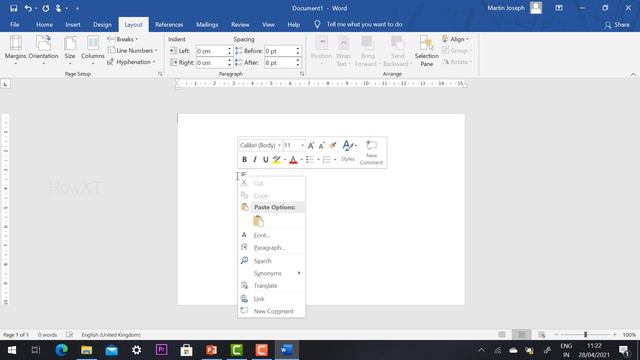
Task: Click the Format Painter icon
Action: pos(333,145)
